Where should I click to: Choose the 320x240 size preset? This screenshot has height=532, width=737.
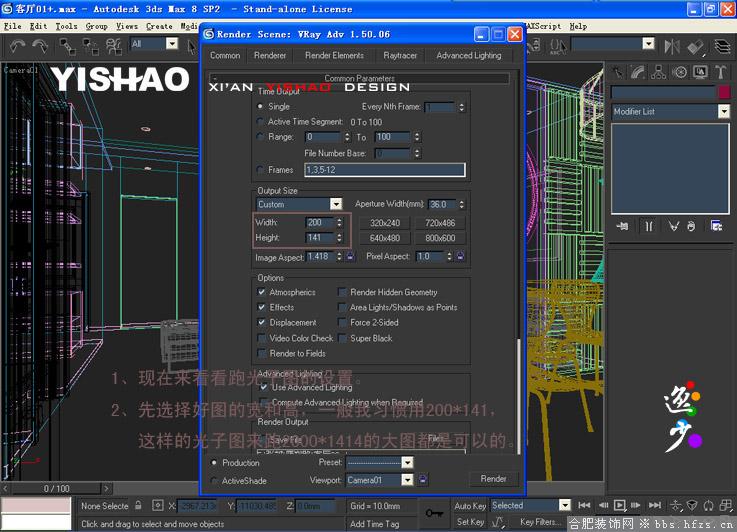(384, 223)
